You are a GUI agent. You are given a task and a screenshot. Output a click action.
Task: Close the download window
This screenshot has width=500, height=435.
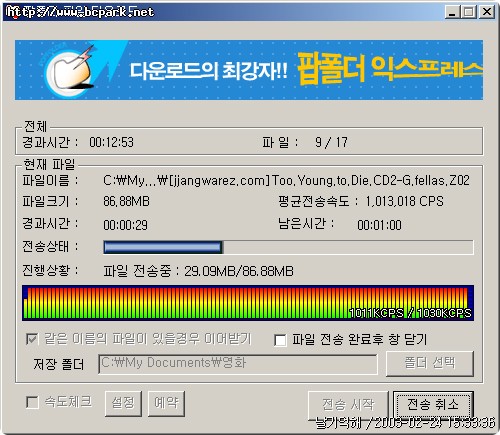[x=487, y=12]
